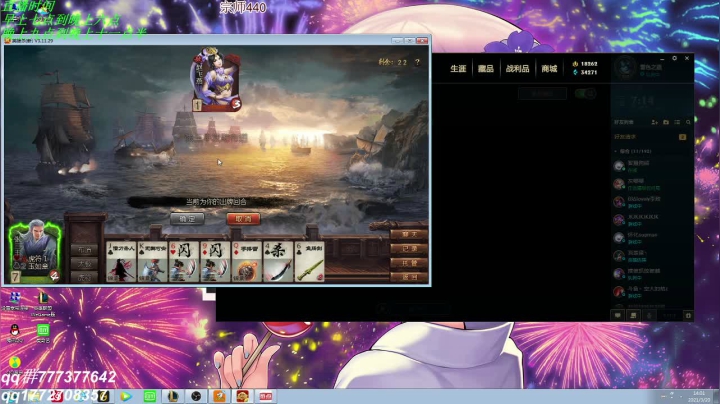Click the yellow friend request badge icon

[x=683, y=137]
